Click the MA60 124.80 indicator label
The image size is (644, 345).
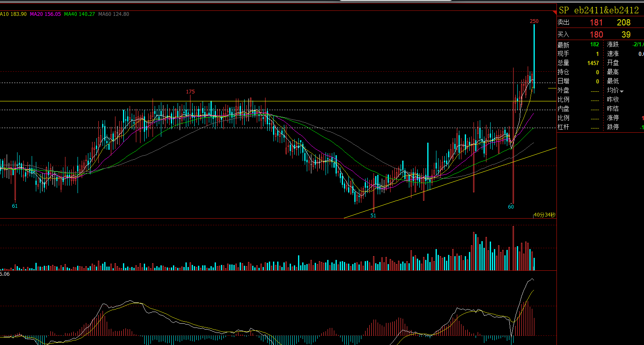click(x=114, y=14)
